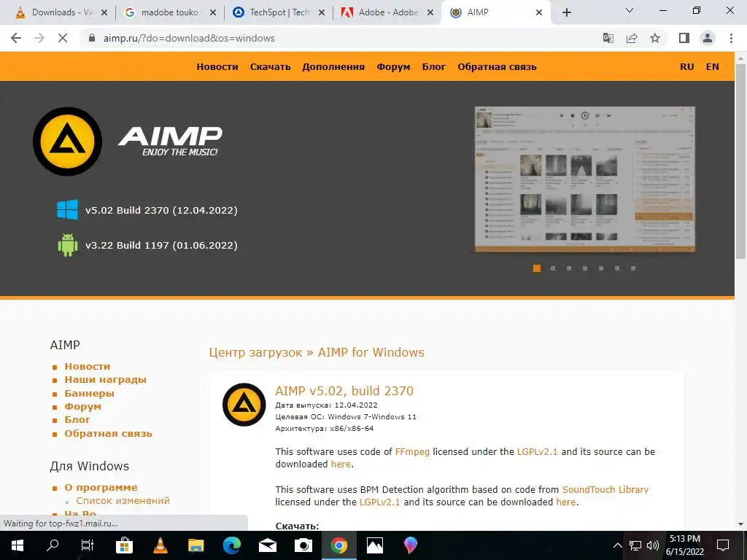This screenshot has width=747, height=560.
Task: Select last slideshow indicator dot
Action: pos(633,268)
